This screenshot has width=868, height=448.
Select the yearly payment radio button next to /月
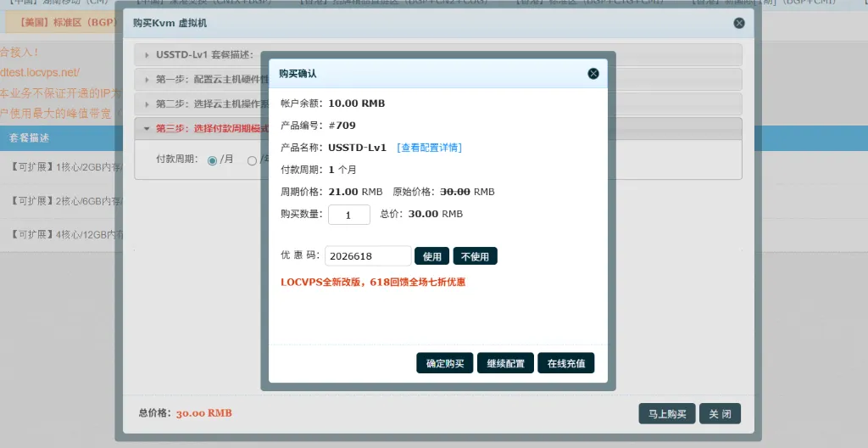click(252, 161)
